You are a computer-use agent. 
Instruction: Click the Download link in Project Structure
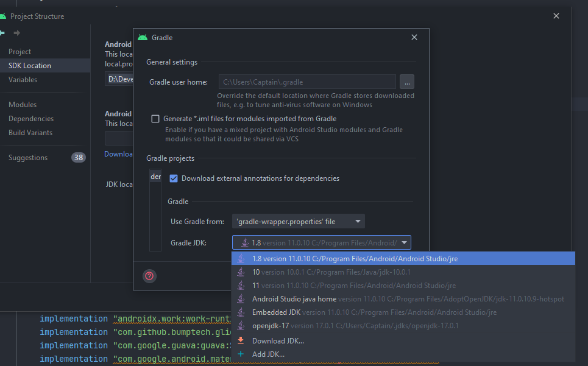[118, 154]
